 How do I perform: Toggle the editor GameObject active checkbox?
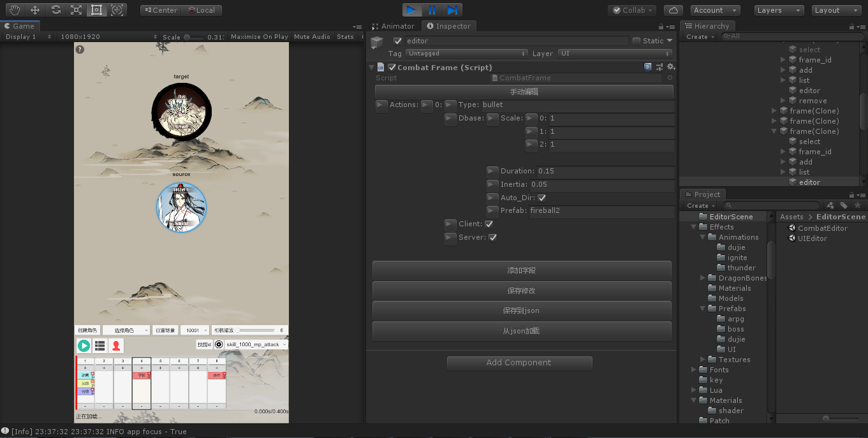pyautogui.click(x=398, y=41)
